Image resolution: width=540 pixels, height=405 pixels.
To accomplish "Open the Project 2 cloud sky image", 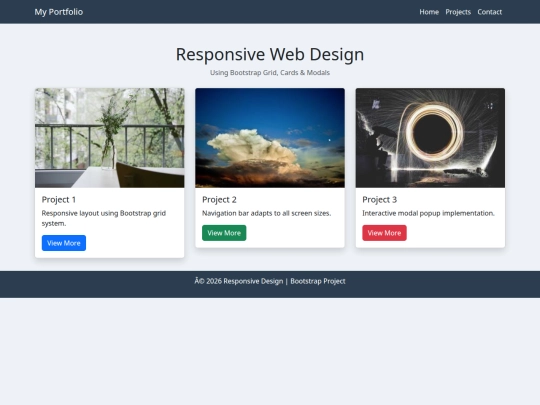I will pyautogui.click(x=270, y=138).
